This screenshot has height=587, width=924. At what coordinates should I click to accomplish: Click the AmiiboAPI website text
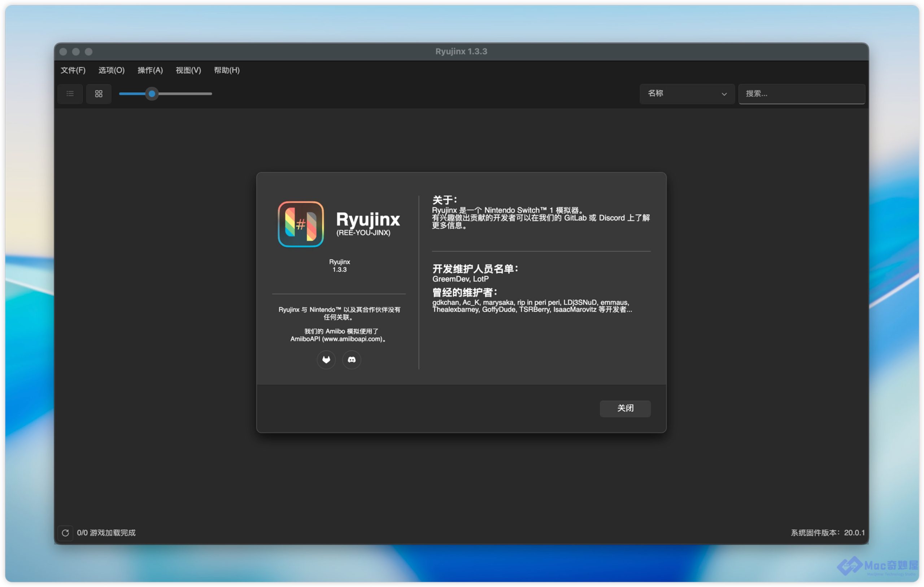pos(338,339)
